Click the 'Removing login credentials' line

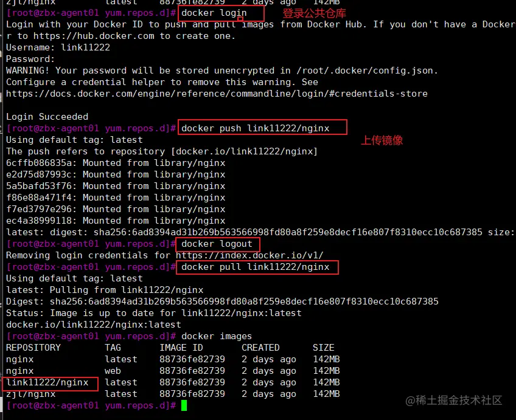164,255
